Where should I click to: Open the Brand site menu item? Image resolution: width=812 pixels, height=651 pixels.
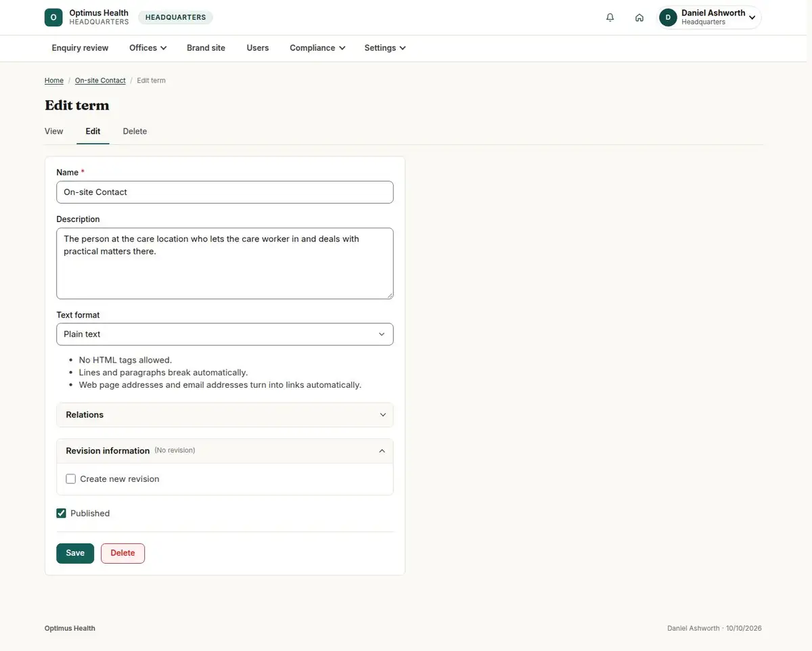(x=206, y=48)
